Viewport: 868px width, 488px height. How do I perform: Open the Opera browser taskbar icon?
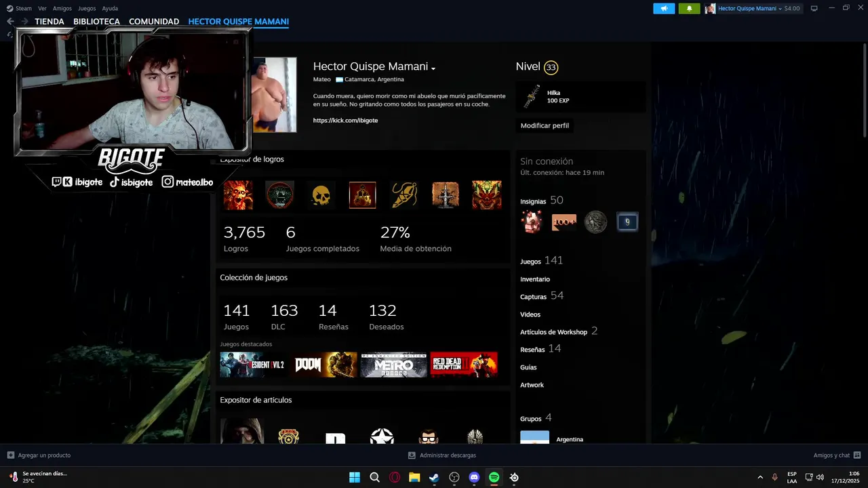[x=395, y=477]
